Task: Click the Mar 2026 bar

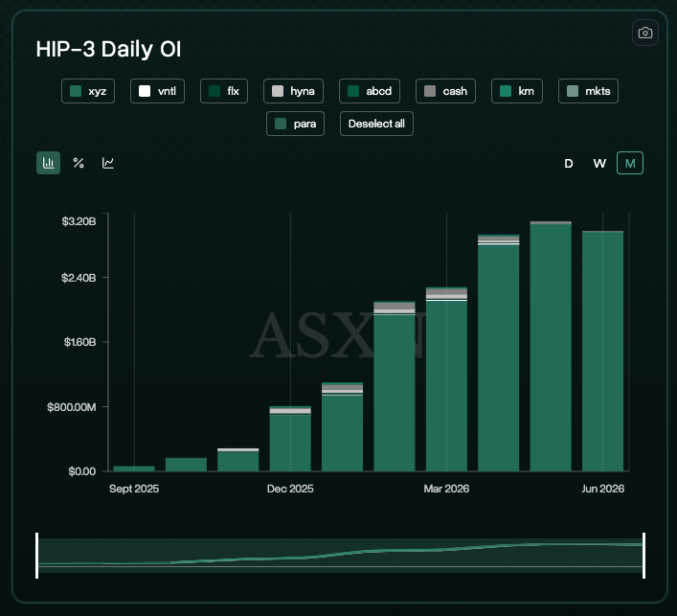Action: click(446, 379)
